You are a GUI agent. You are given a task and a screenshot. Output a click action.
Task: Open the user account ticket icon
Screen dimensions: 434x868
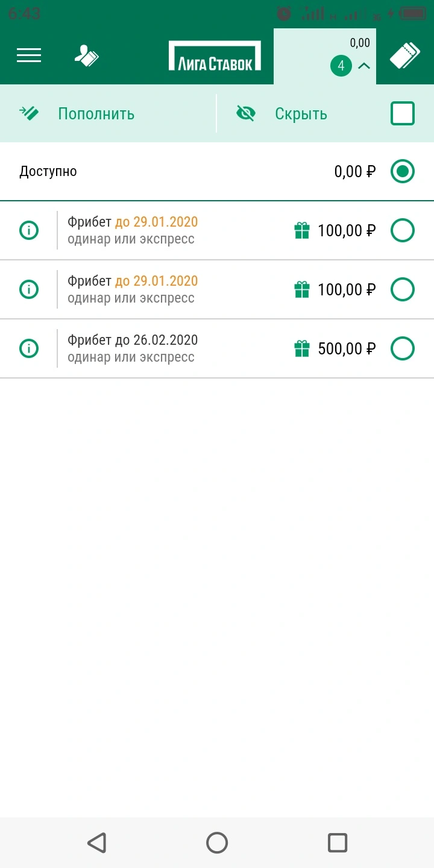[87, 55]
